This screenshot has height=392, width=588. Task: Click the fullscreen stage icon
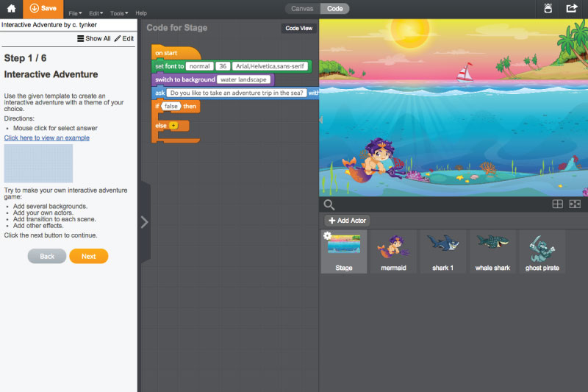[575, 204]
